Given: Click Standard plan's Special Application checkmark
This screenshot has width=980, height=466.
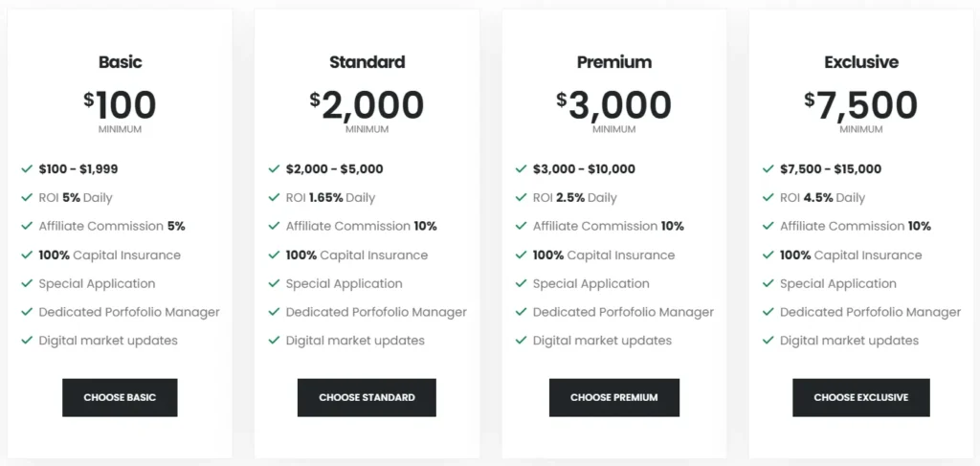Looking at the screenshot, I should click(x=274, y=284).
